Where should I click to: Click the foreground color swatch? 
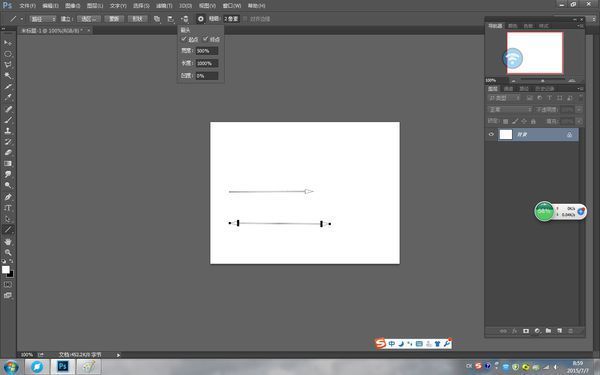point(5,270)
